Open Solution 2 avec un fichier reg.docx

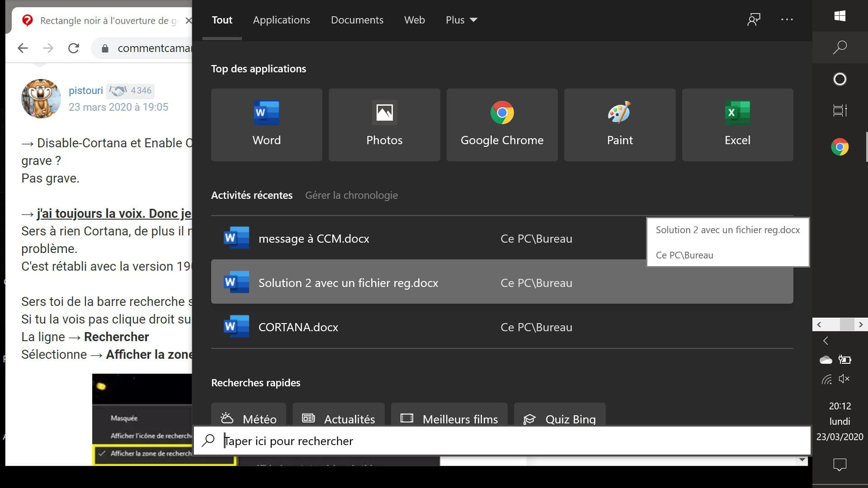pos(502,282)
